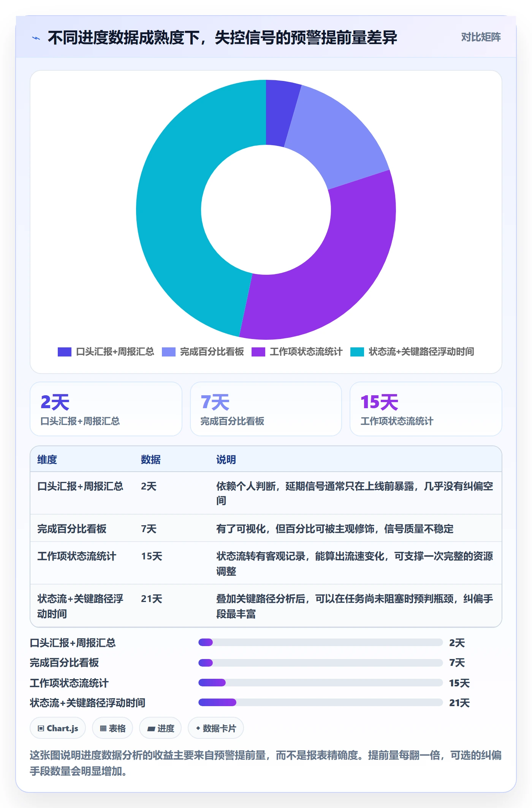This screenshot has width=532, height=808.
Task: Click the summary paragraph at bottom
Action: click(x=266, y=763)
